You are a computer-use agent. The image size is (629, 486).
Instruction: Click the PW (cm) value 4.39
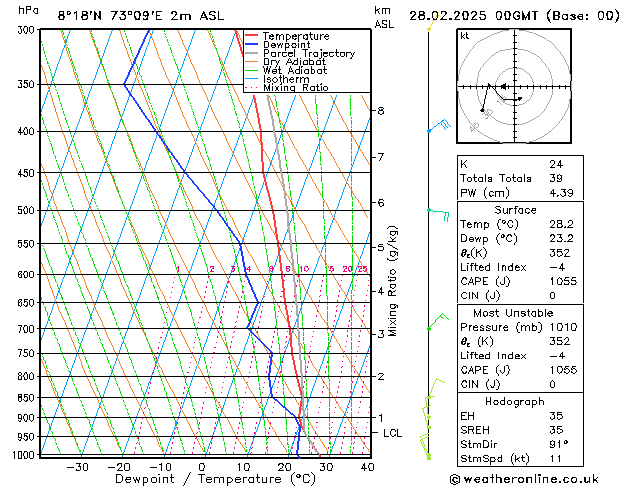pyautogui.click(x=561, y=193)
